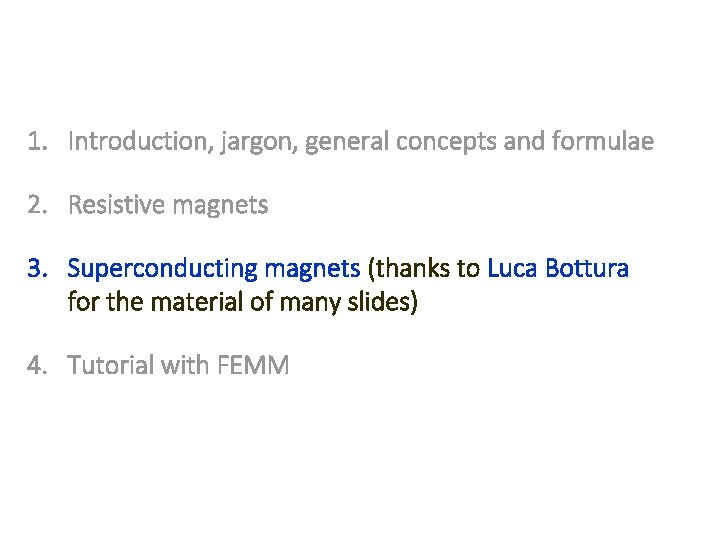This screenshot has width=720, height=540.
Task: Click the 'Luca Bottura' blue name text
Action: click(x=558, y=269)
